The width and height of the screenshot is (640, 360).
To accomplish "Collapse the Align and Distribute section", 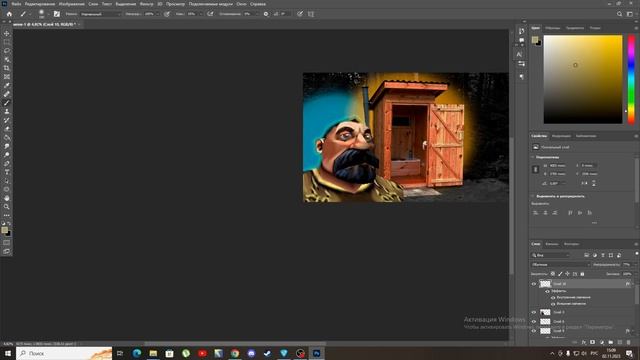I will coord(533,196).
